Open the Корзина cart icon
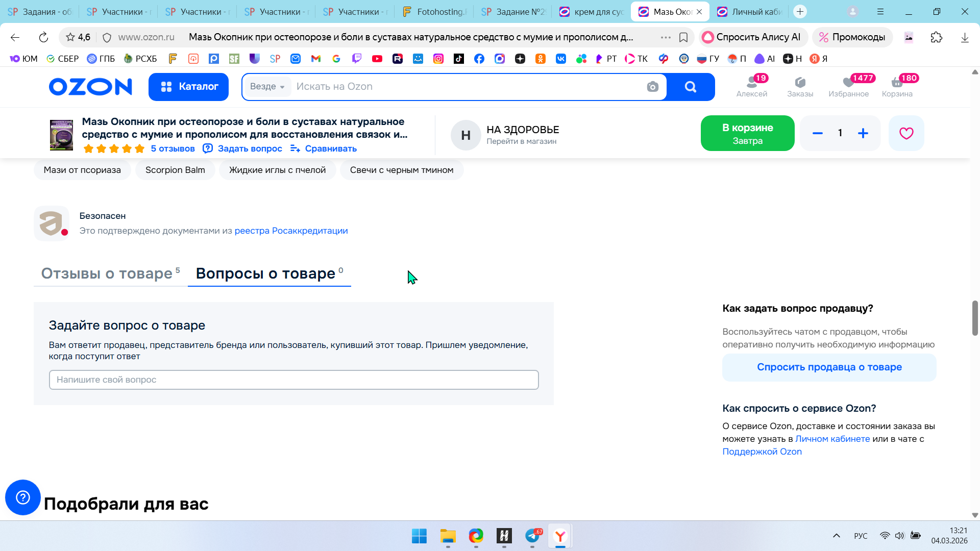The image size is (980, 551). click(897, 86)
